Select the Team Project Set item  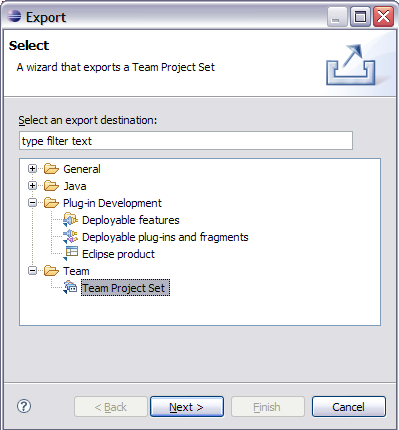125,288
